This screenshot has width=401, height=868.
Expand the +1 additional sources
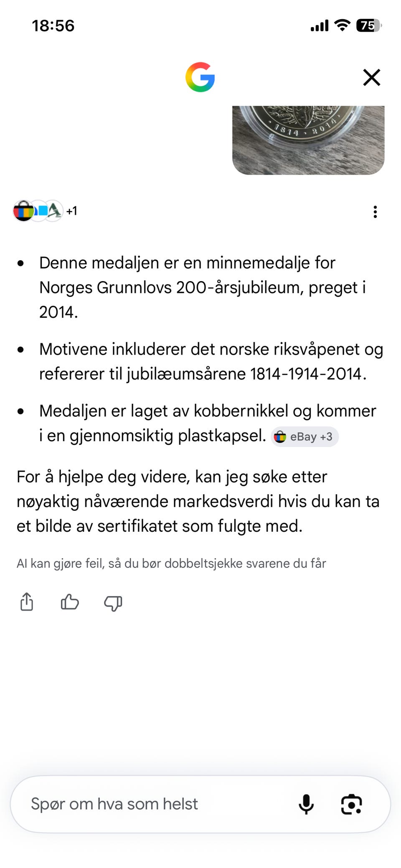pyautogui.click(x=72, y=211)
